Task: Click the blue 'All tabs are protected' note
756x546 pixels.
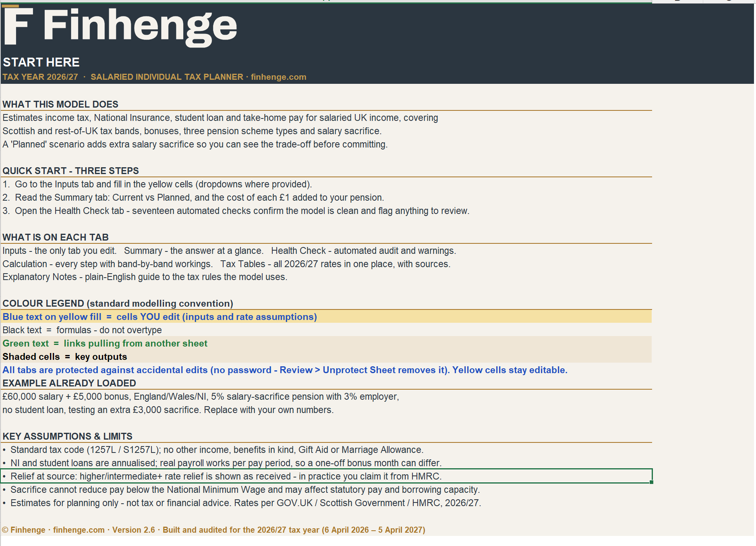Action: [285, 370]
